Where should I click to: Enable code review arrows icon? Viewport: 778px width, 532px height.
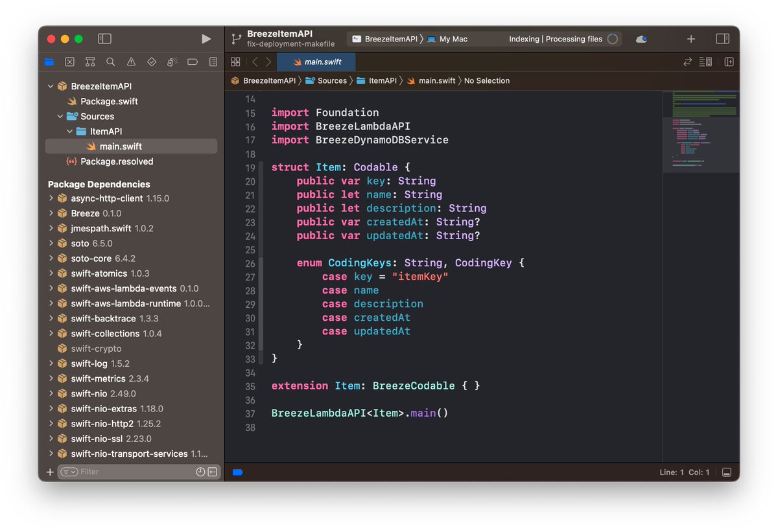(x=688, y=62)
